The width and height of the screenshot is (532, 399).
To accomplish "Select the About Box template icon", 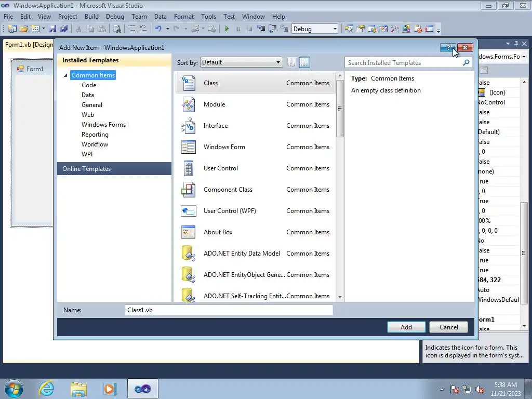I will click(189, 232).
